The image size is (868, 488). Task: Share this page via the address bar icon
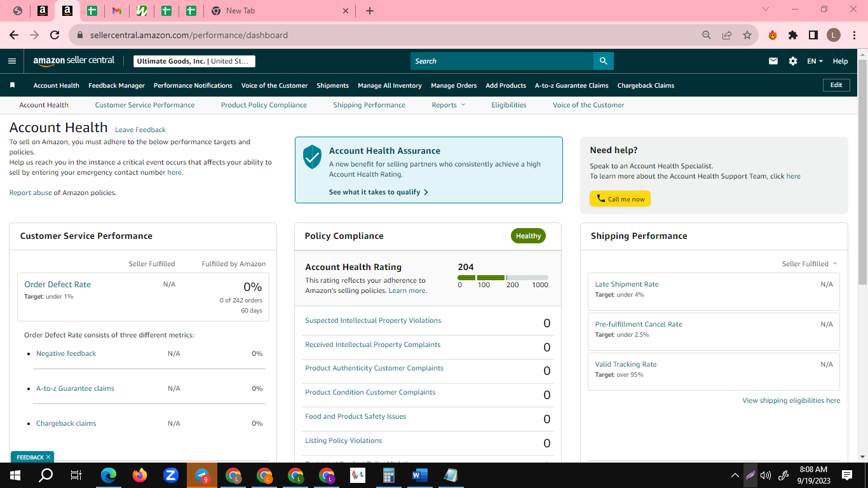pyautogui.click(x=727, y=35)
